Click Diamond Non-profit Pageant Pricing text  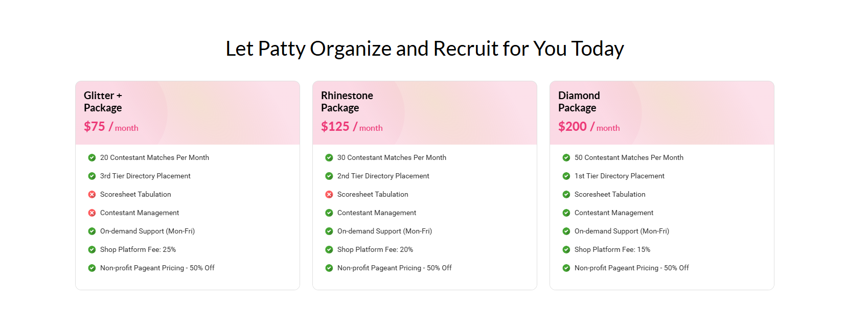click(x=631, y=268)
